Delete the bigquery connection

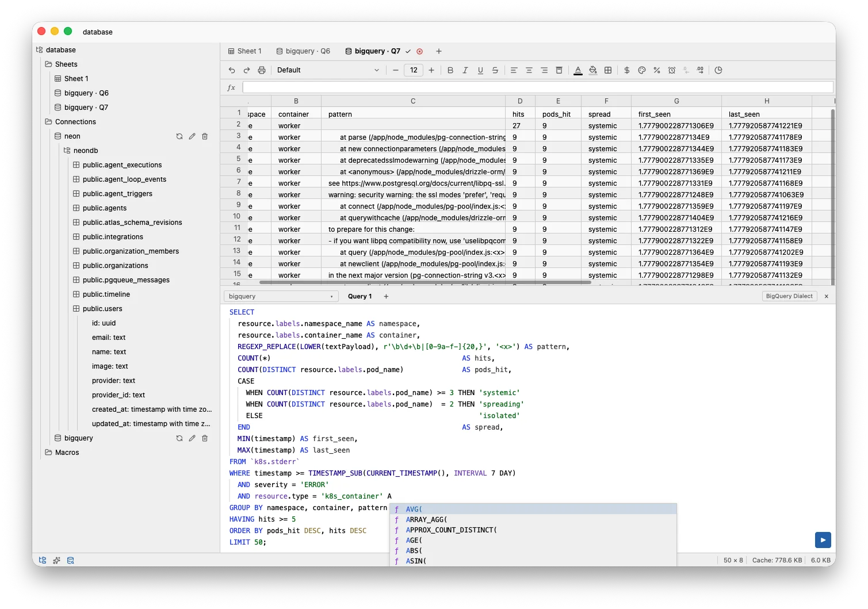tap(205, 438)
